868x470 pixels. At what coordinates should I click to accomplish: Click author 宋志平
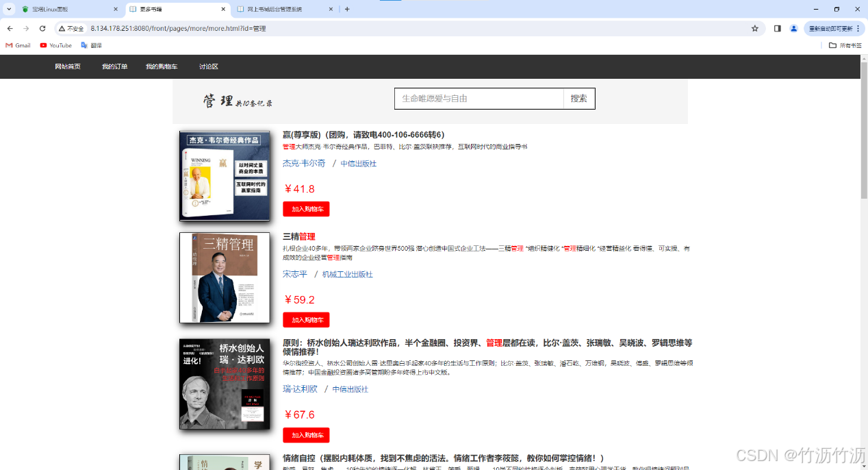tap(295, 274)
